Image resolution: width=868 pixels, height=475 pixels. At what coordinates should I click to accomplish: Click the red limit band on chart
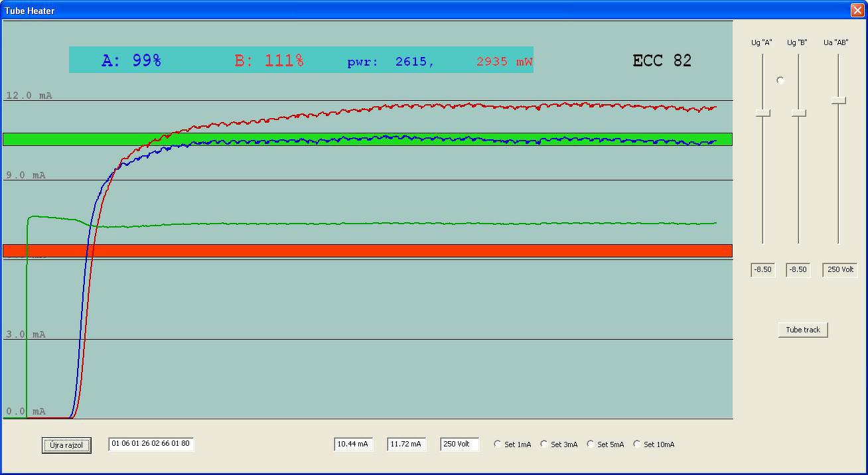pyautogui.click(x=368, y=251)
